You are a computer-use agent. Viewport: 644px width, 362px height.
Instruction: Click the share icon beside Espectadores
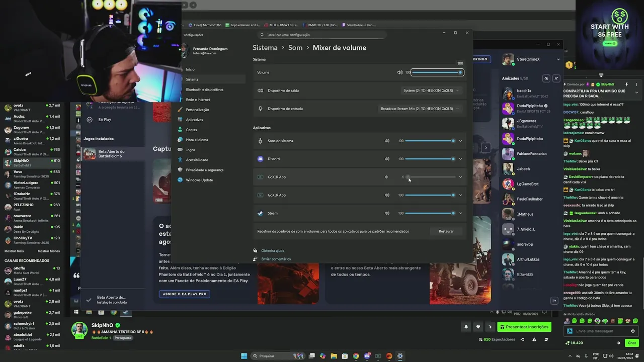coord(522,339)
